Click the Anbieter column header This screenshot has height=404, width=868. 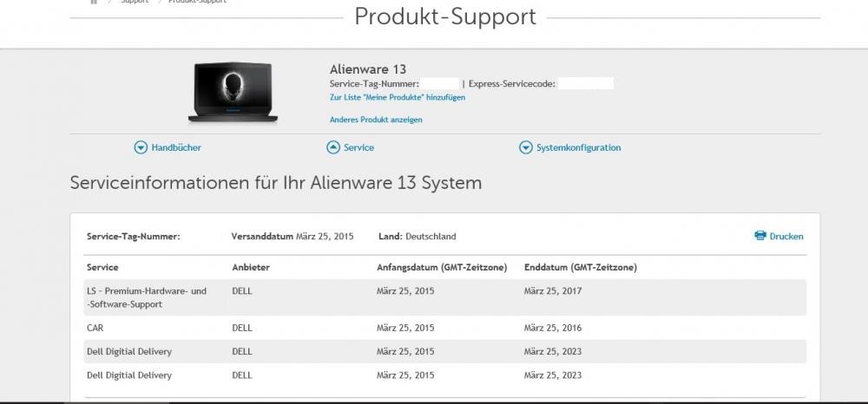pyautogui.click(x=251, y=268)
